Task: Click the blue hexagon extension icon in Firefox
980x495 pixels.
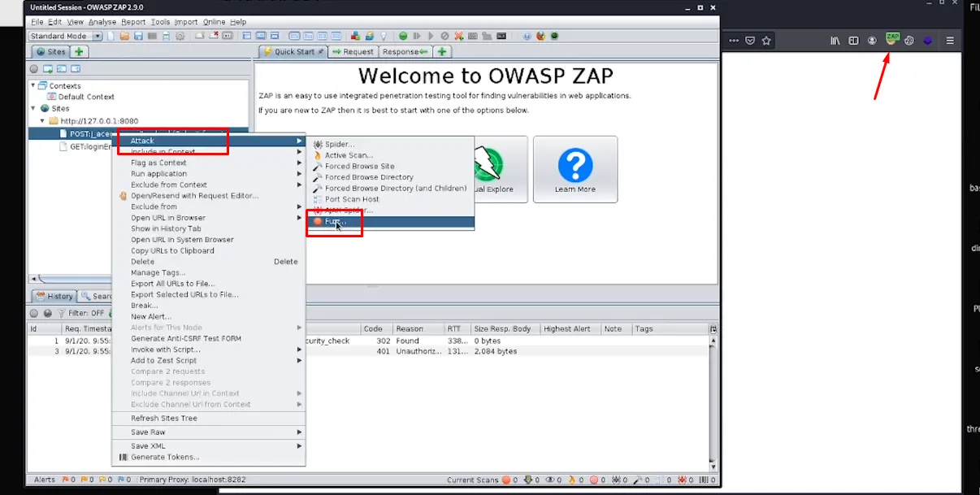Action: tap(928, 40)
